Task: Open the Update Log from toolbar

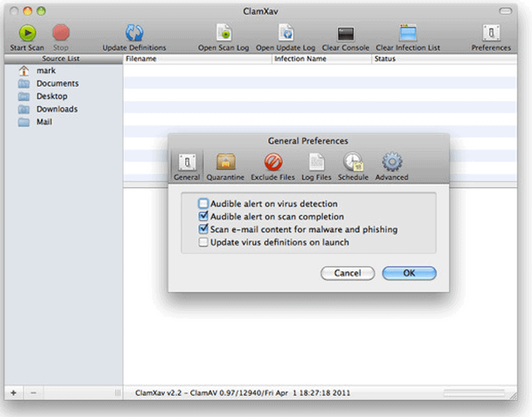Action: (x=286, y=33)
